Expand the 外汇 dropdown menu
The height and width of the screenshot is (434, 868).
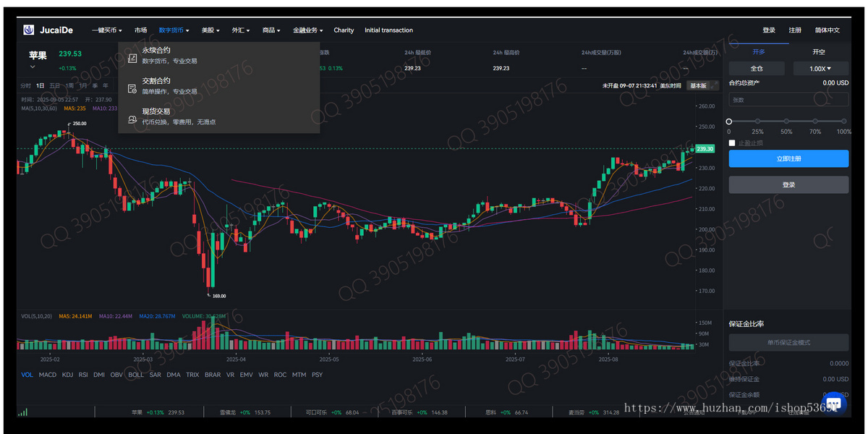241,30
